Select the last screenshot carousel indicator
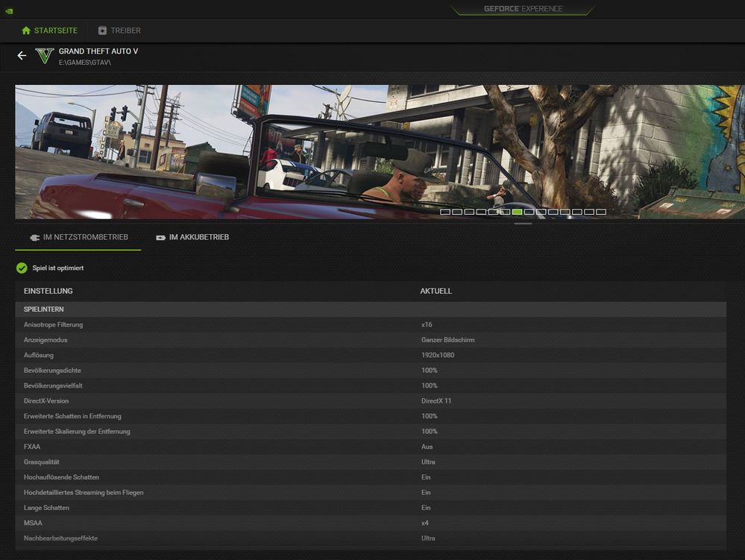 (x=601, y=212)
